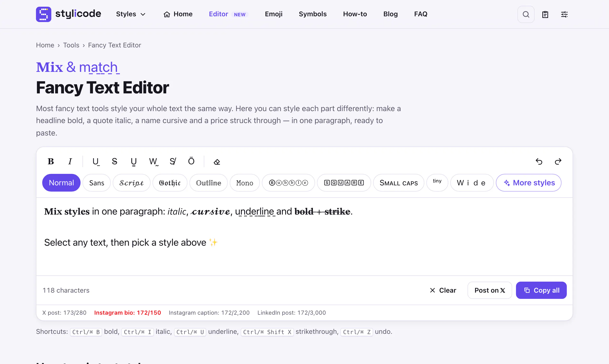Choose the Mono style chip
Image resolution: width=609 pixels, height=364 pixels.
(245, 183)
